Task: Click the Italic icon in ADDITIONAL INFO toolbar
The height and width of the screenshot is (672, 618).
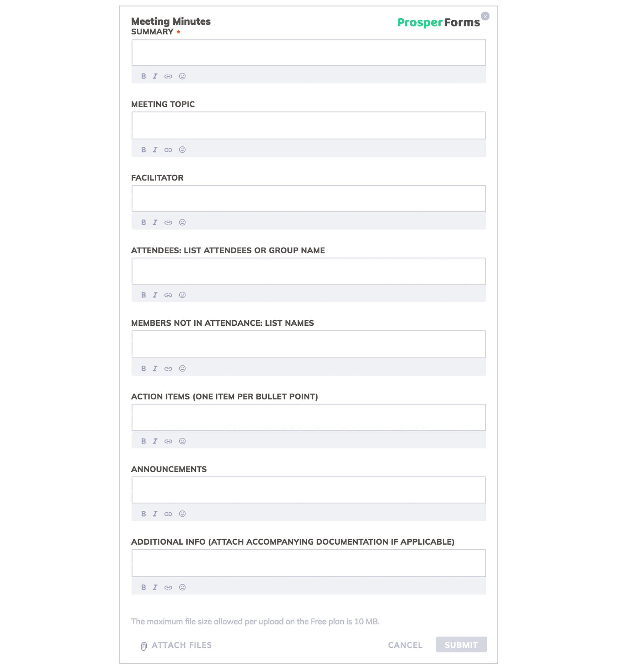Action: pyautogui.click(x=155, y=587)
